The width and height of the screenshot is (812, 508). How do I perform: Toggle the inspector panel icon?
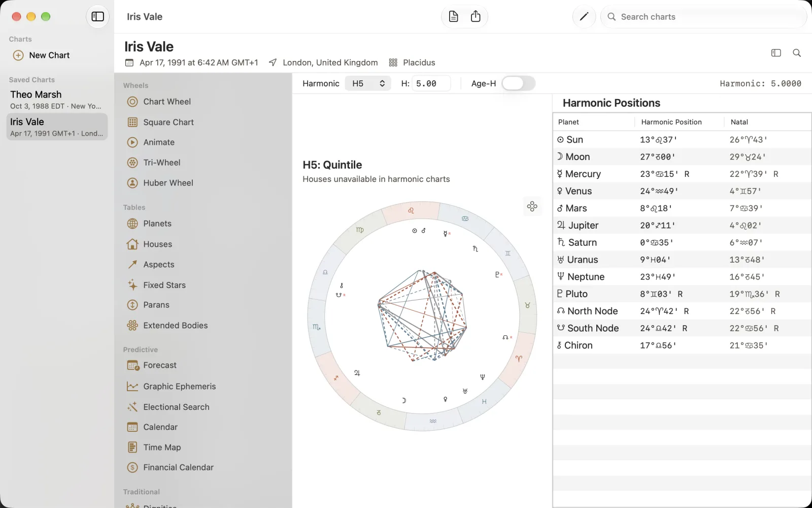[776, 53]
